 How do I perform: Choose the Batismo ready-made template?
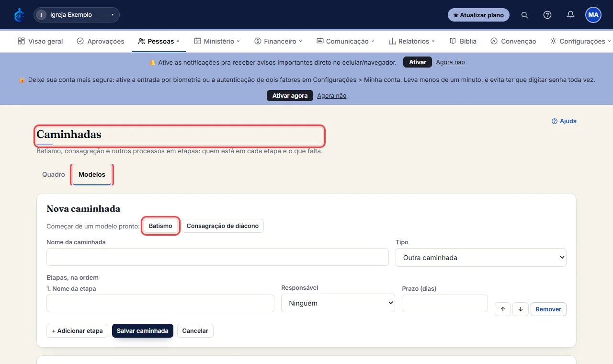click(160, 226)
